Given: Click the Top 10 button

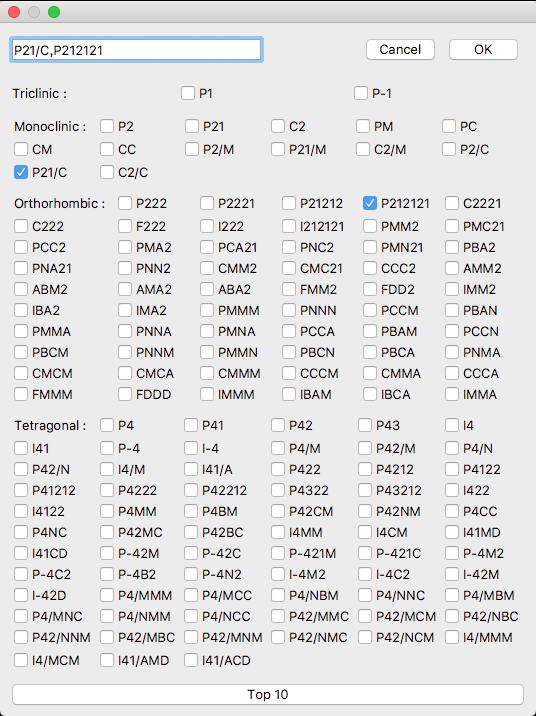Looking at the screenshot, I should (268, 695).
